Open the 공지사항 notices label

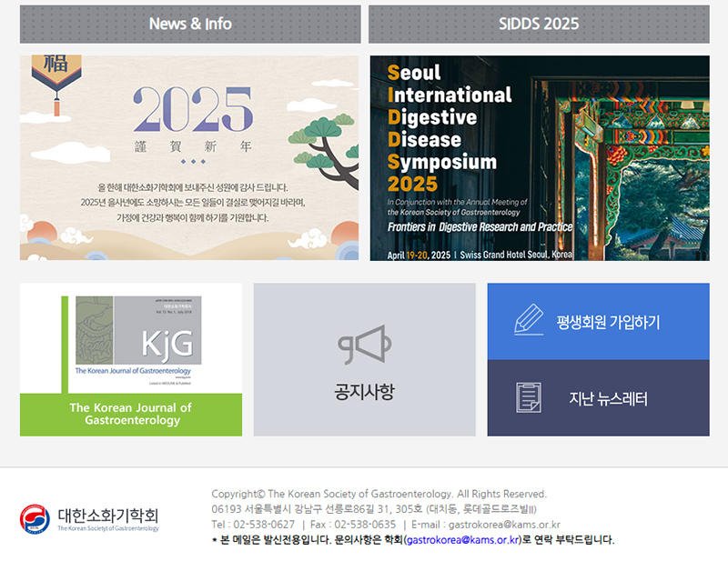point(365,392)
